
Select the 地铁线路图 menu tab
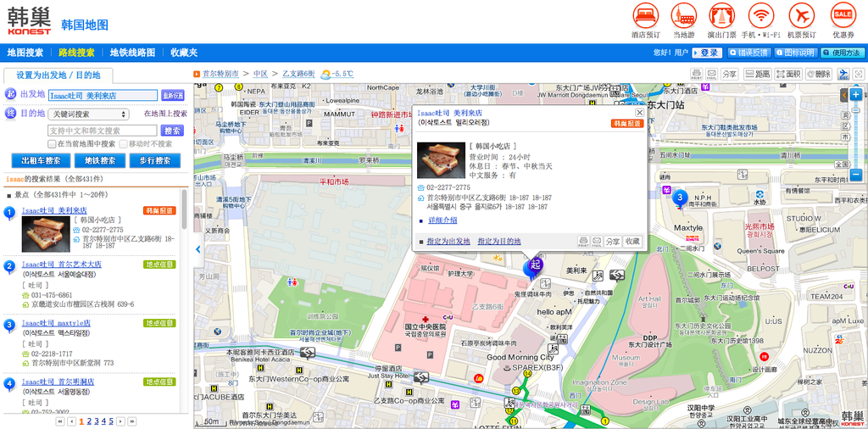(133, 53)
